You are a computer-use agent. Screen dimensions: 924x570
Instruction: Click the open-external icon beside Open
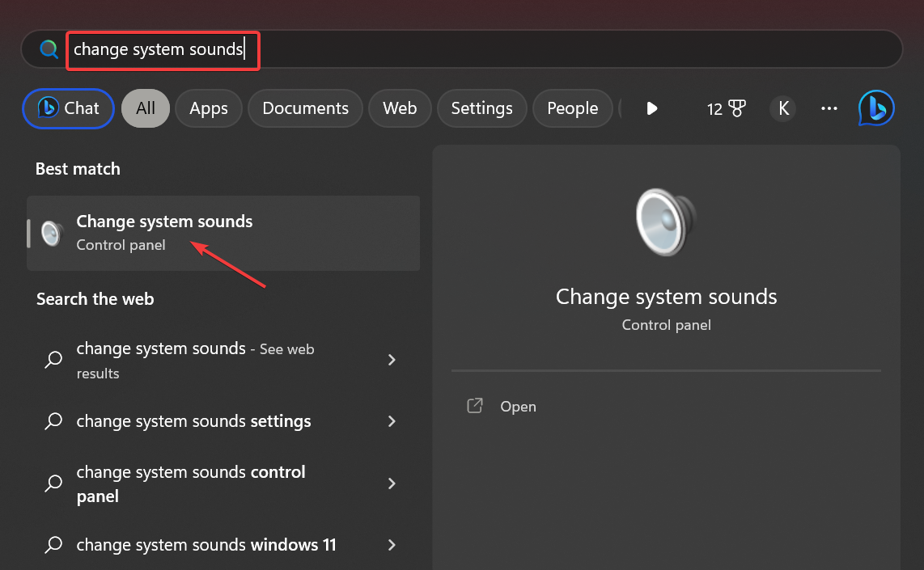[x=475, y=406]
